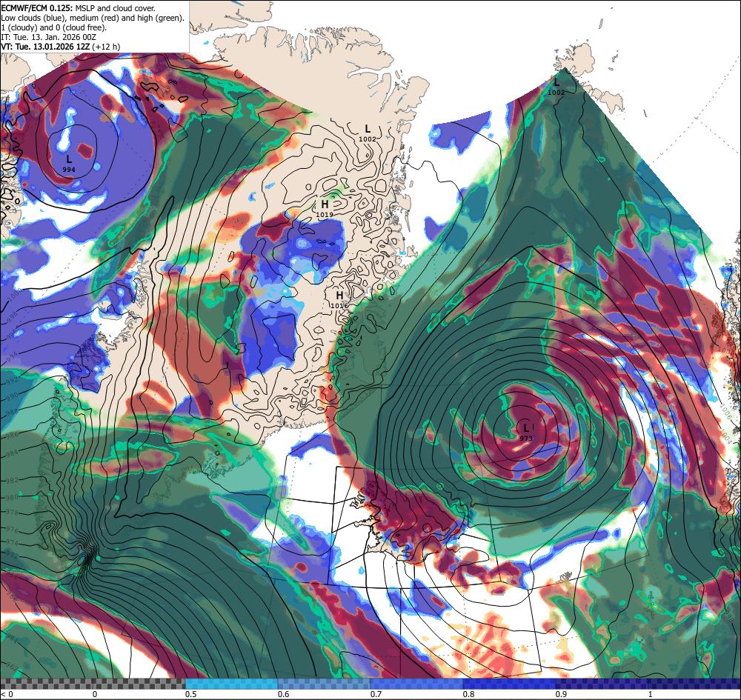Click the 974 isobar label at left edge
741x700 pixels.
(10, 542)
